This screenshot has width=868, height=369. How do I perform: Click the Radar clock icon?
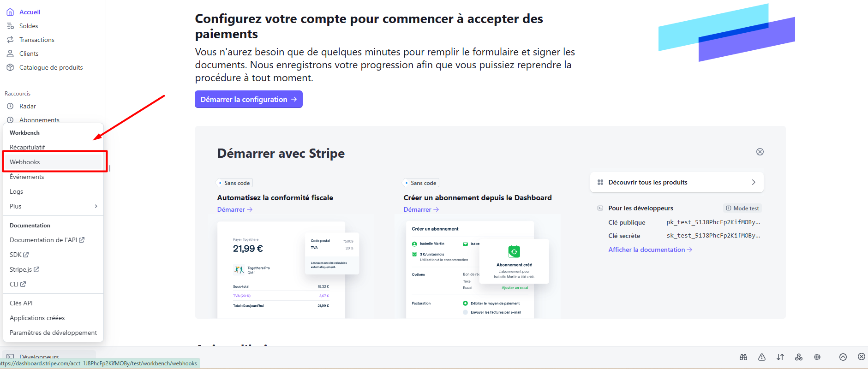(10, 106)
